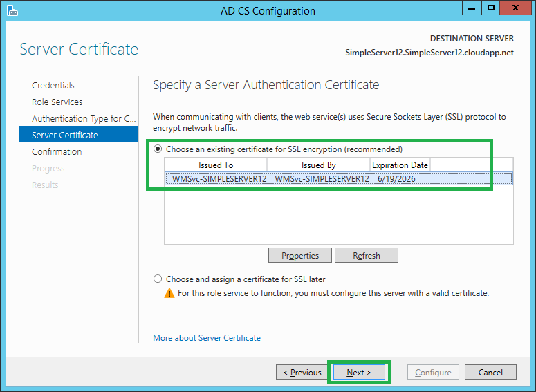Viewport: 536px width, 392px height.
Task: Minimize the AD CS Configuration window
Action: (472, 9)
